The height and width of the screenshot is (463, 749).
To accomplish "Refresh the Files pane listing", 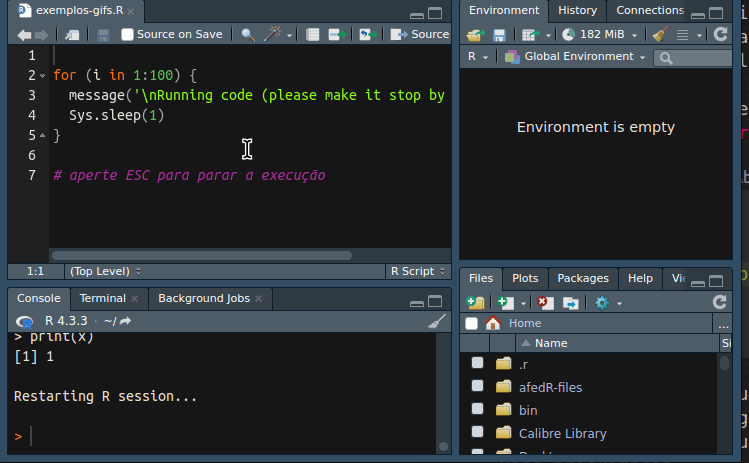I will point(719,302).
